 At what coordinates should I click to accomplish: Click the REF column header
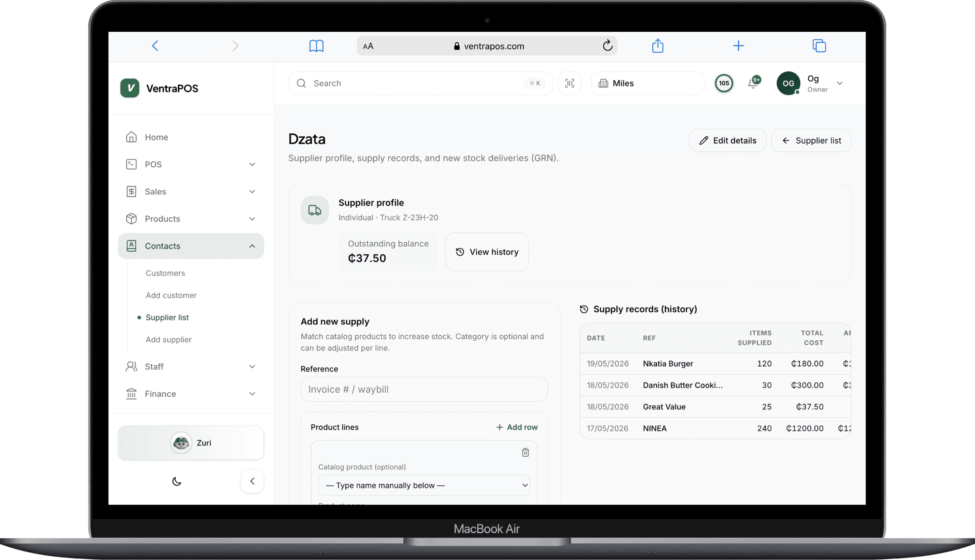point(649,338)
